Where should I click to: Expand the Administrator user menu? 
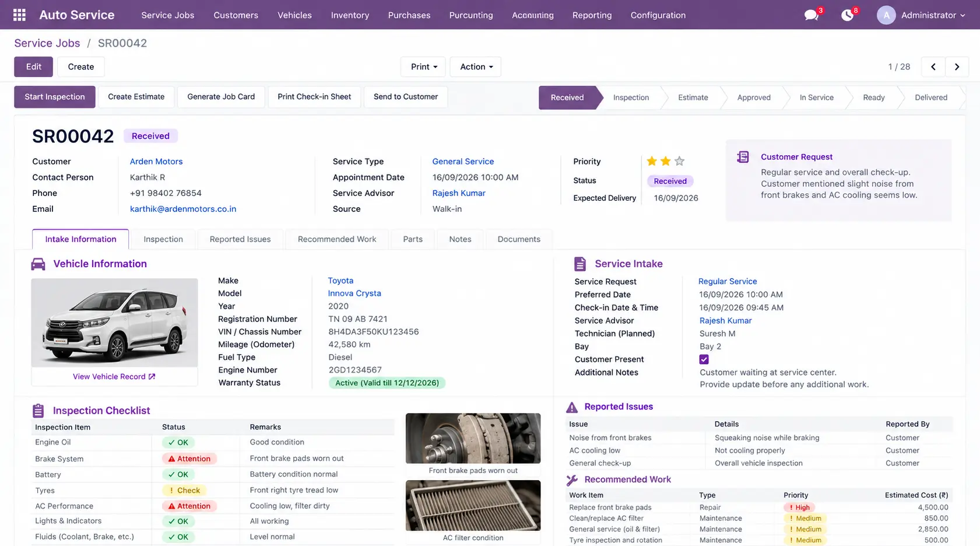click(933, 15)
